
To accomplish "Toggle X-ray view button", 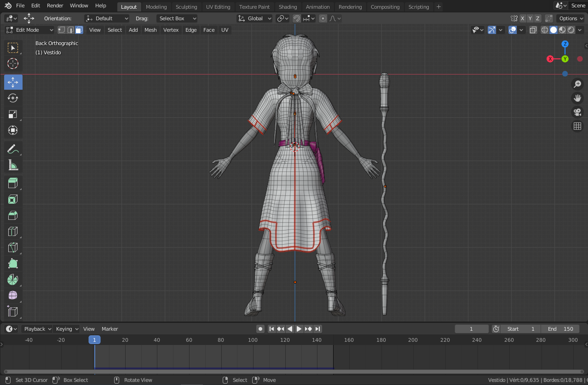I will pos(533,30).
